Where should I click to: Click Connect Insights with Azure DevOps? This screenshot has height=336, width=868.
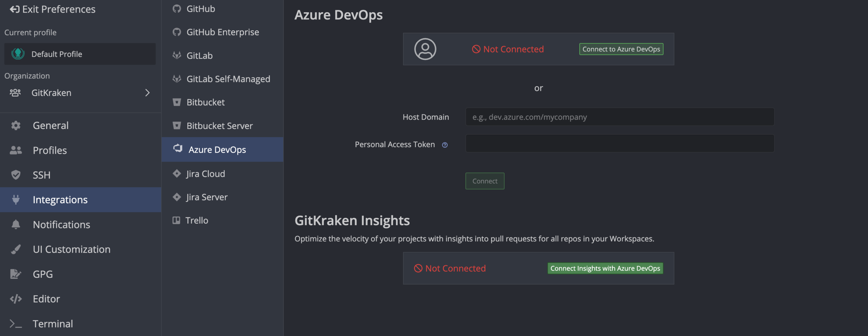click(x=605, y=268)
